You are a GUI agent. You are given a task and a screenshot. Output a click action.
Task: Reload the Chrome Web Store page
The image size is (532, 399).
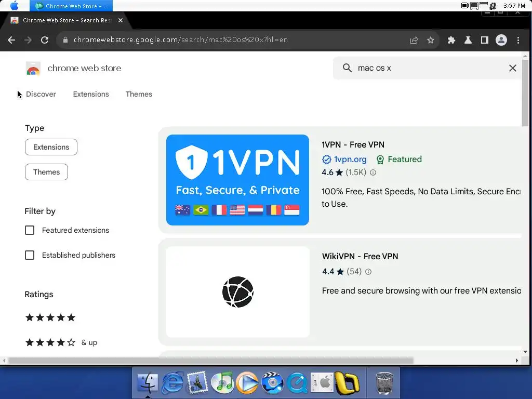[x=45, y=40]
